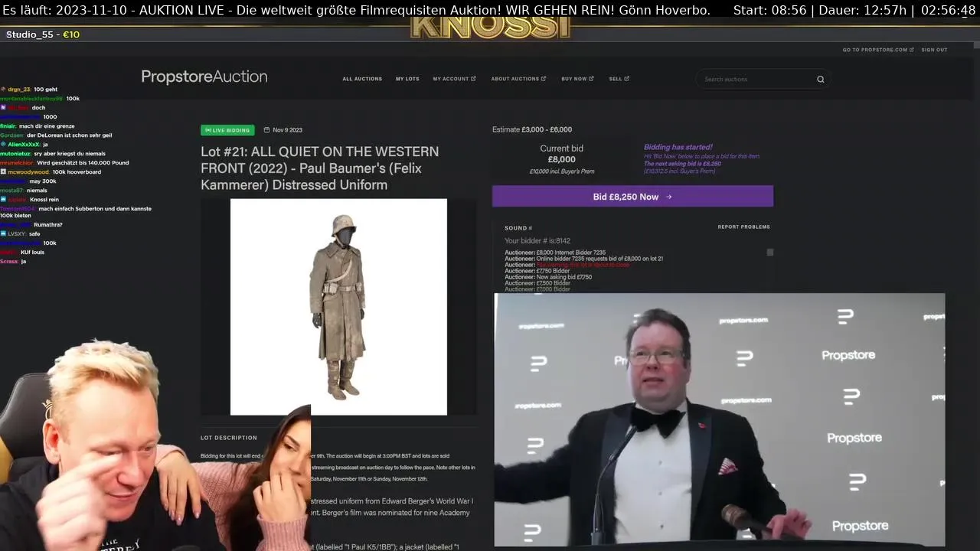980x551 pixels.
Task: Click the auctioneer live video feed
Action: pos(719,419)
